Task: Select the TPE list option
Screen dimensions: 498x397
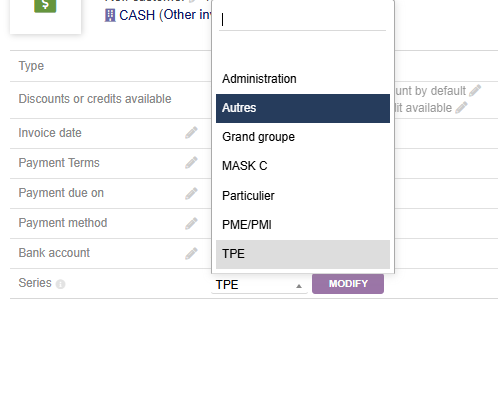Action: 303,254
